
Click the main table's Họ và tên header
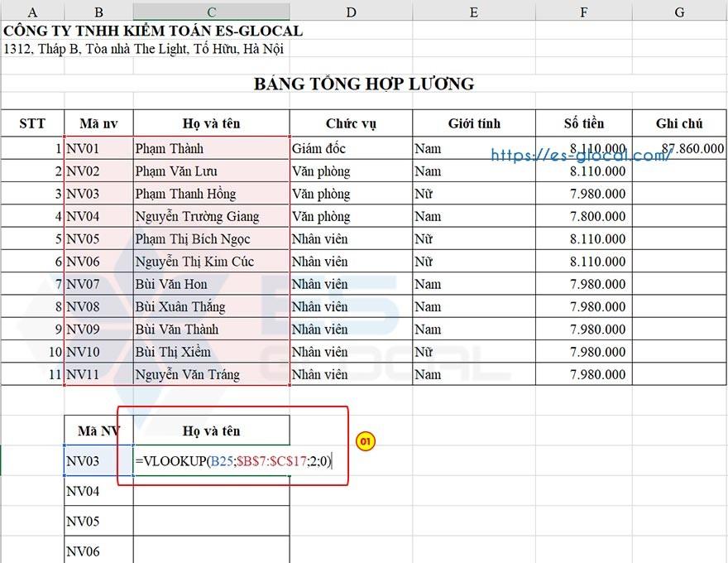coord(211,123)
